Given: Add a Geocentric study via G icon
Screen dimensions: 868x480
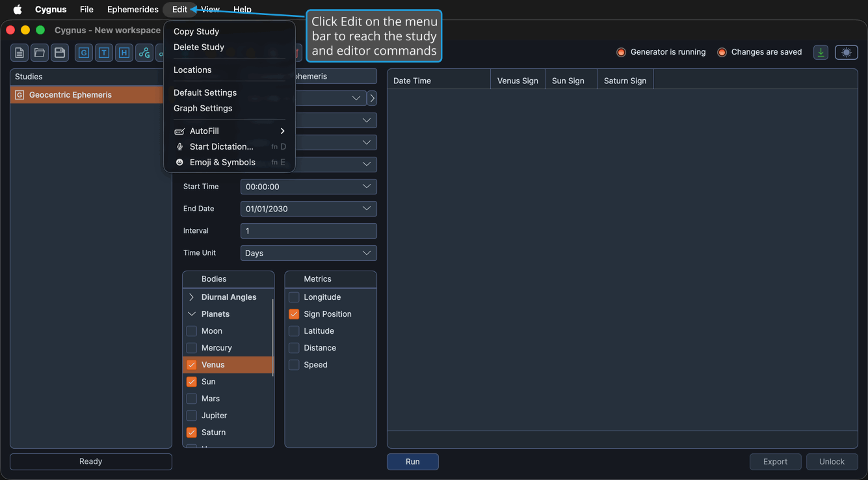Looking at the screenshot, I should point(84,53).
